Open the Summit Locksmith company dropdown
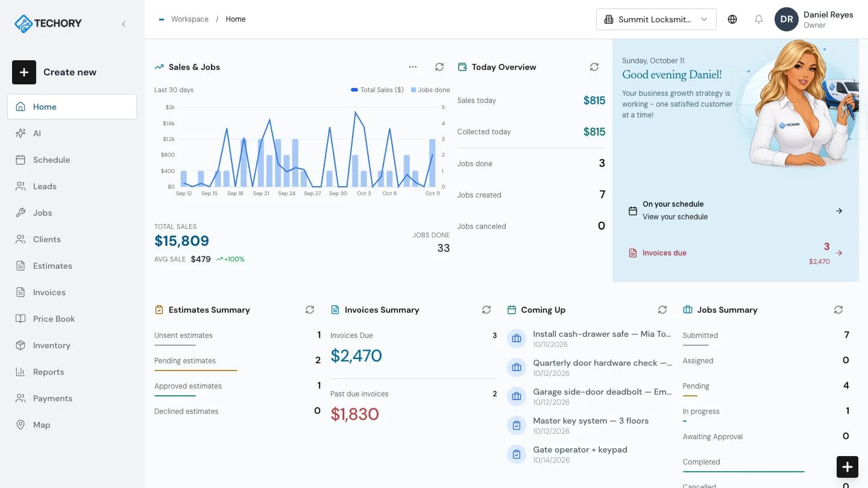 (656, 19)
